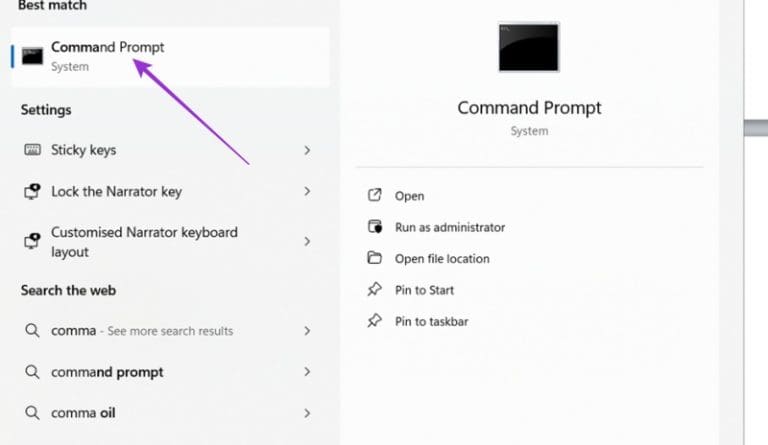Click the Sticky keys keyboard icon

tap(32, 150)
